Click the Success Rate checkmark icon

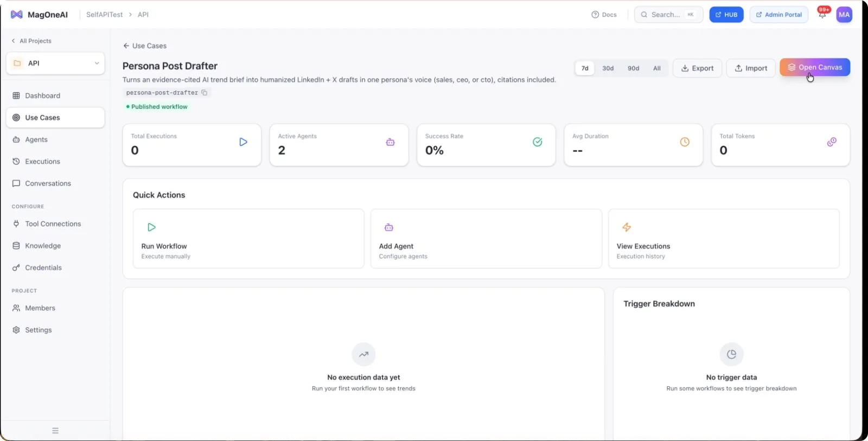(538, 142)
